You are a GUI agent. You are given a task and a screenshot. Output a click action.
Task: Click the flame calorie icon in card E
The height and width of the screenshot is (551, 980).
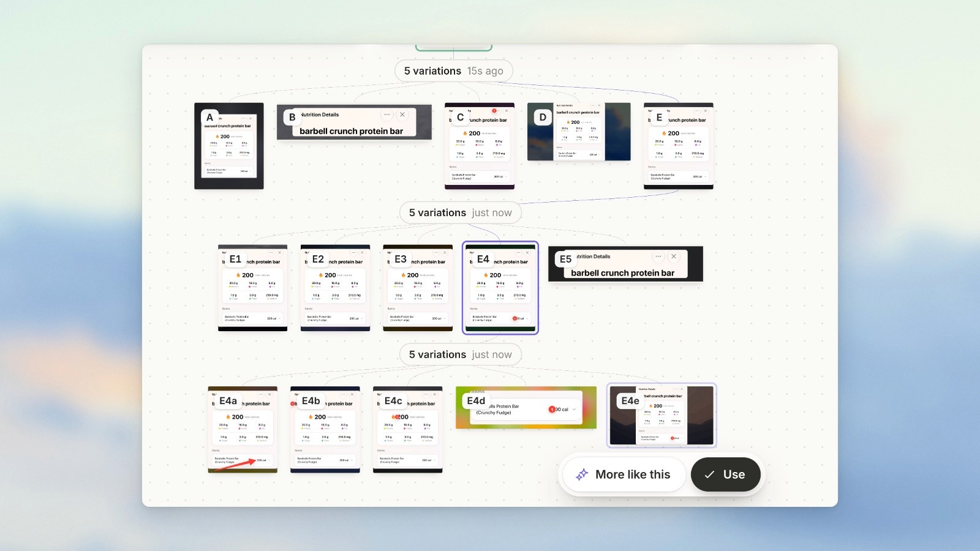click(x=664, y=133)
